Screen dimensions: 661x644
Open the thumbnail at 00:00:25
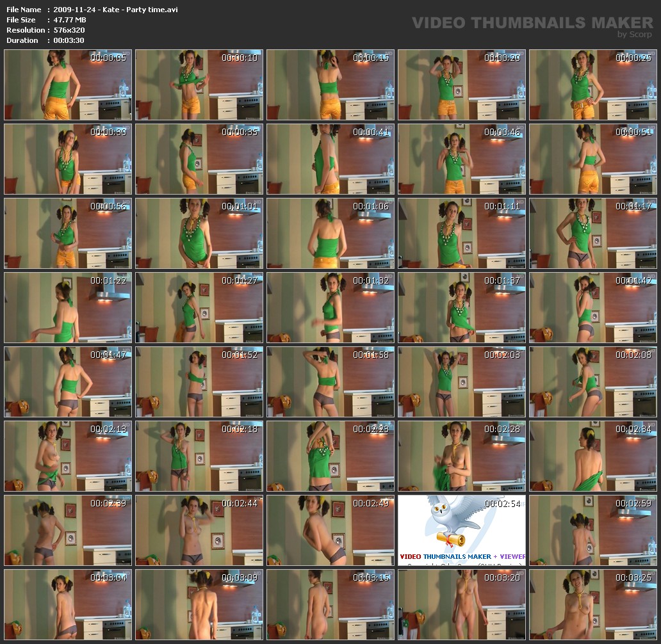(x=593, y=85)
